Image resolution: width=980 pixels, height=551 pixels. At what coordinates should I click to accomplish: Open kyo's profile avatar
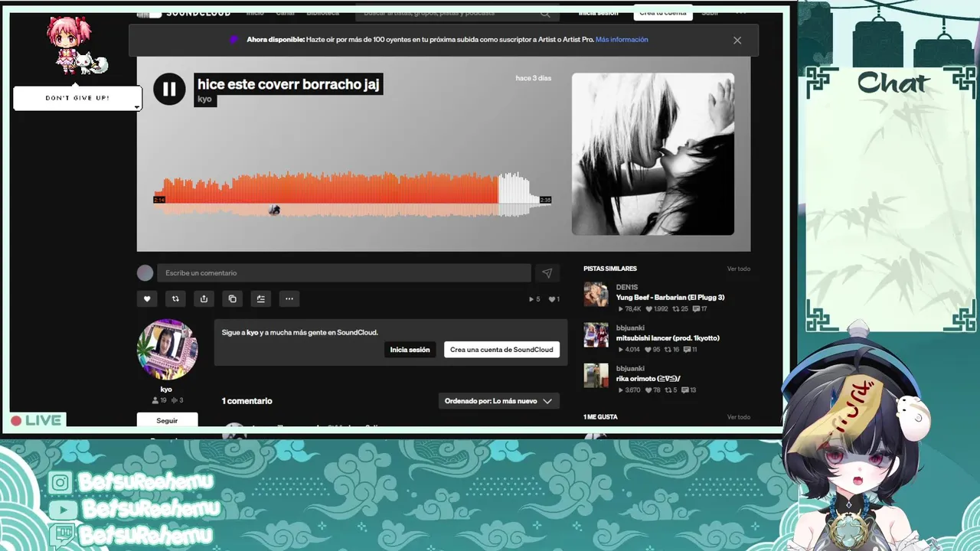pyautogui.click(x=167, y=350)
